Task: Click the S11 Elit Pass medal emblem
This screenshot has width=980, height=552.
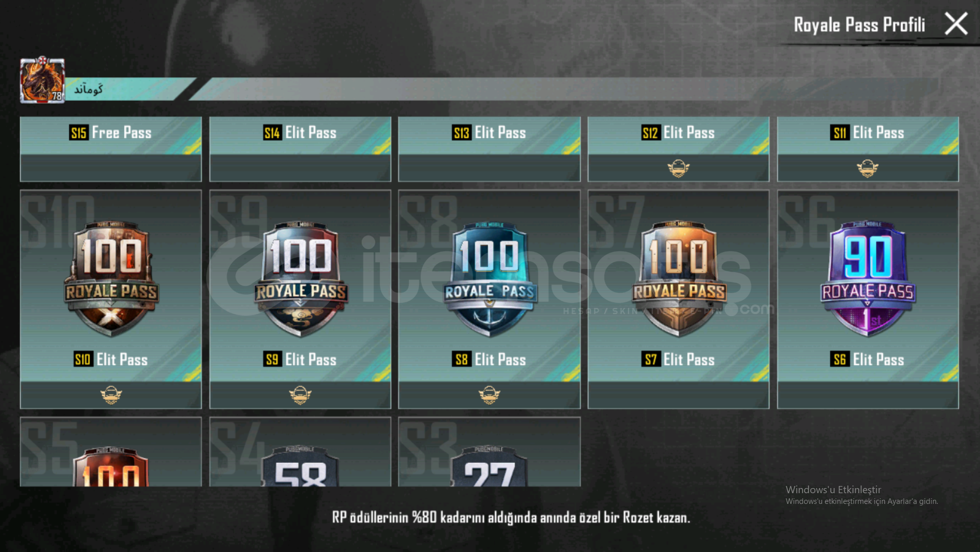Action: click(868, 168)
